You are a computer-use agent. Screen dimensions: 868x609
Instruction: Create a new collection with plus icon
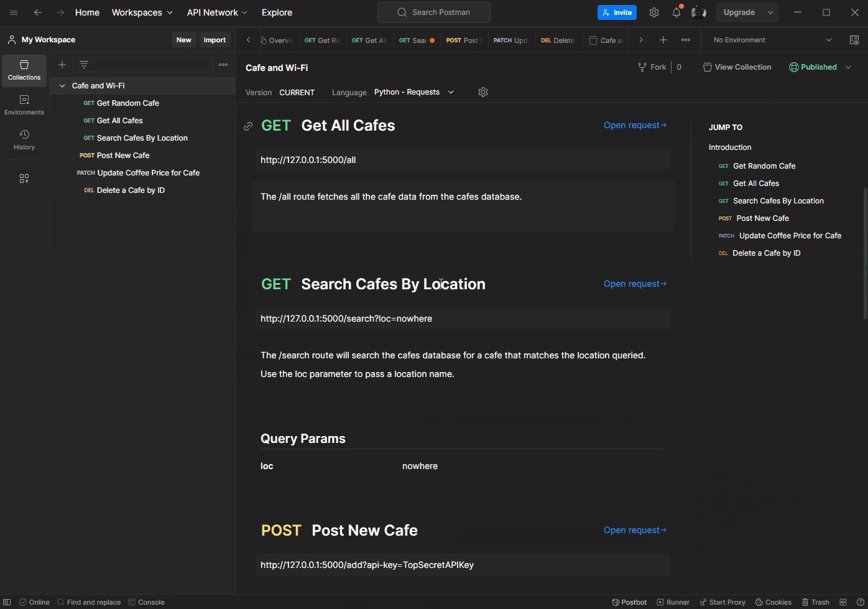62,65
